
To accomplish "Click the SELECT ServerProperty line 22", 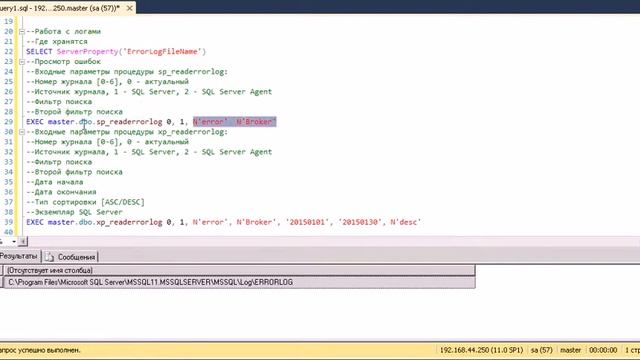I will (116, 51).
